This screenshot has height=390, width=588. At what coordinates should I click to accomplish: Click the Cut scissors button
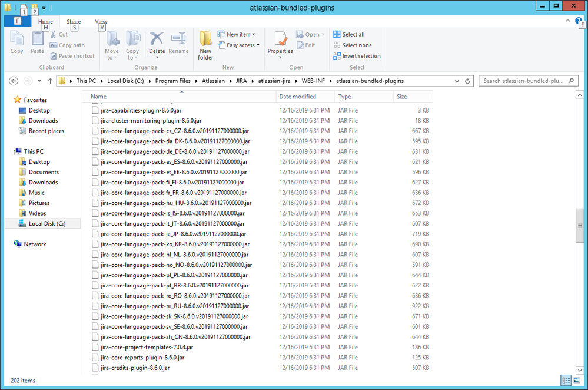[x=59, y=34]
